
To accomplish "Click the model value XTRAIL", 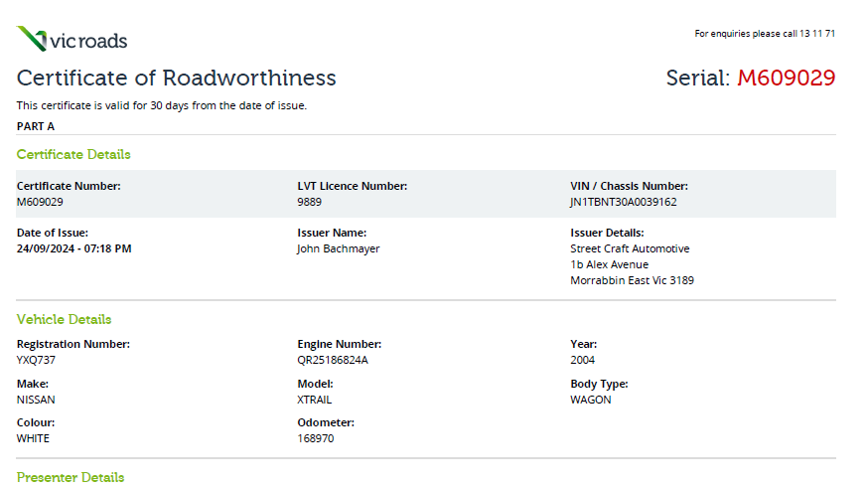I will coord(315,400).
